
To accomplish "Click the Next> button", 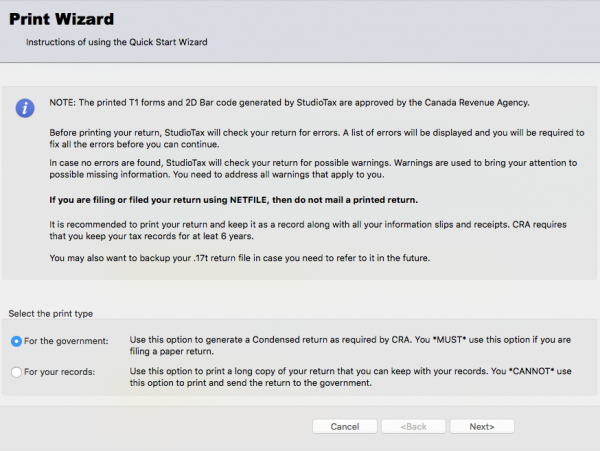I will pos(481,426).
